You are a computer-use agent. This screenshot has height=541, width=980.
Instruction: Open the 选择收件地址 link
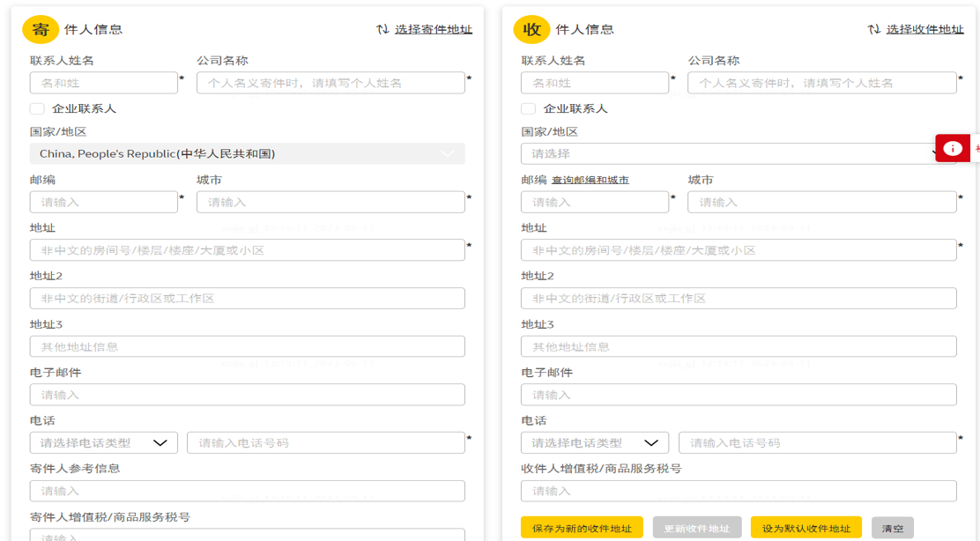point(925,29)
